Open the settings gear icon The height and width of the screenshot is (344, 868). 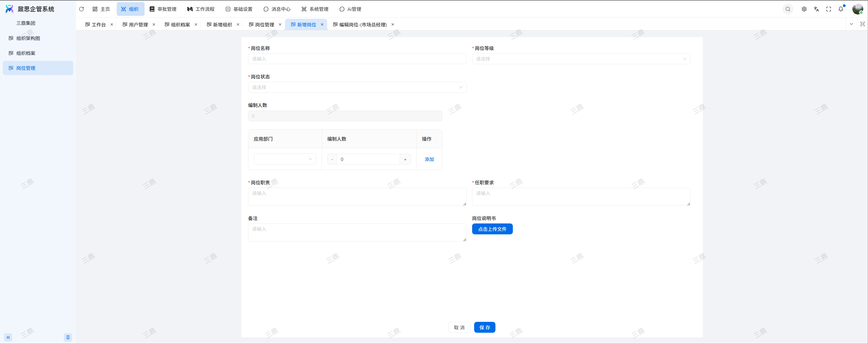click(804, 9)
